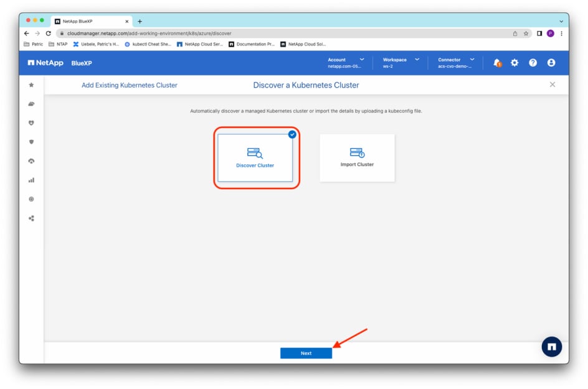The width and height of the screenshot is (588, 389).
Task: Click the BlueXP product name
Action: point(82,63)
